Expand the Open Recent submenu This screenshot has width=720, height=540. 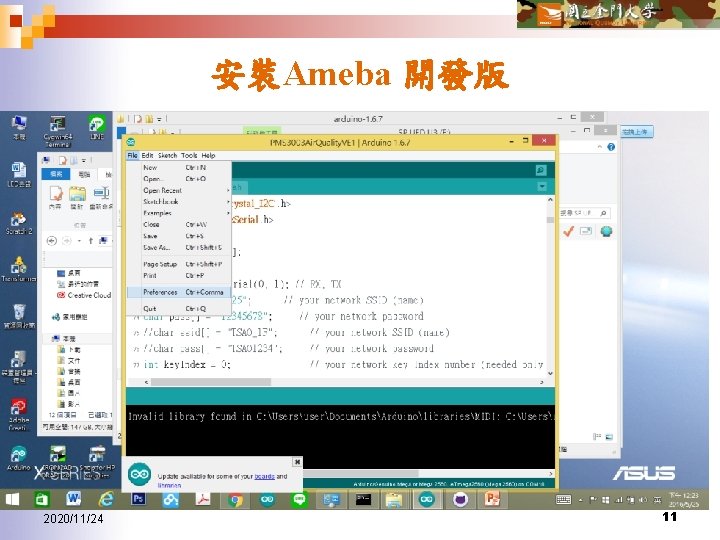pyautogui.click(x=179, y=190)
